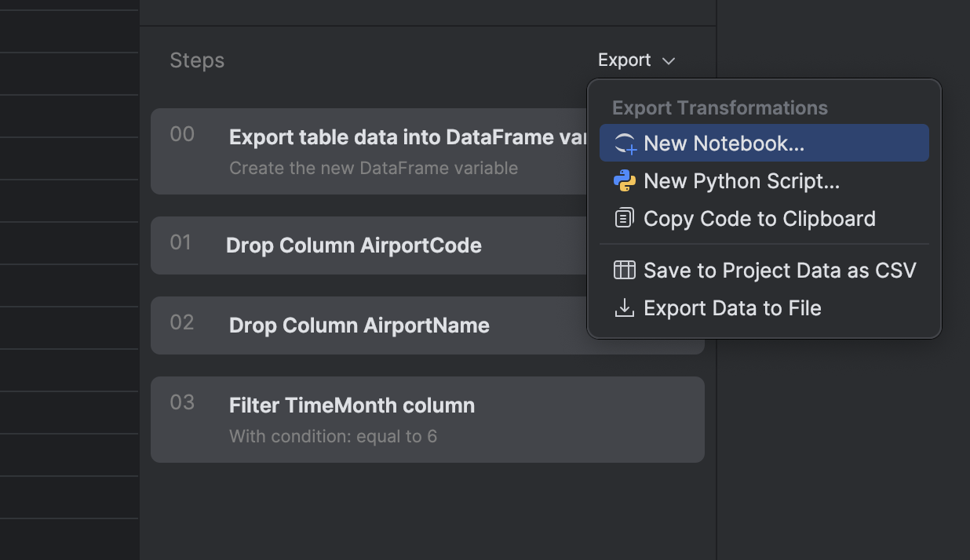Open the Filter TimeMonth column step
This screenshot has width=970, height=560.
tap(352, 405)
